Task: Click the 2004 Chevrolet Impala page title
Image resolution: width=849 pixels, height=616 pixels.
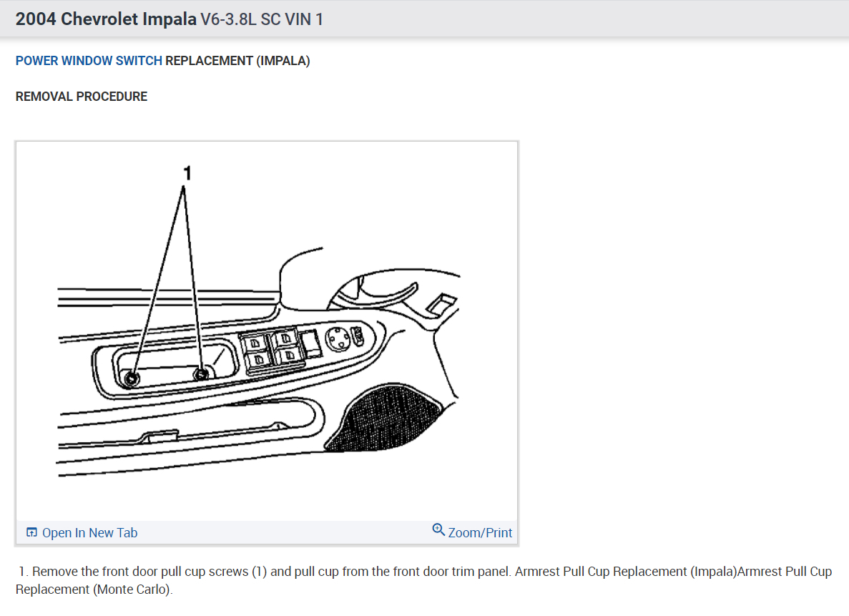Action: [x=106, y=19]
